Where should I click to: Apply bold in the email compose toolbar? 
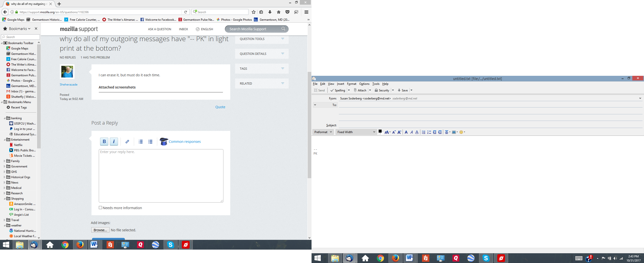pos(406,132)
